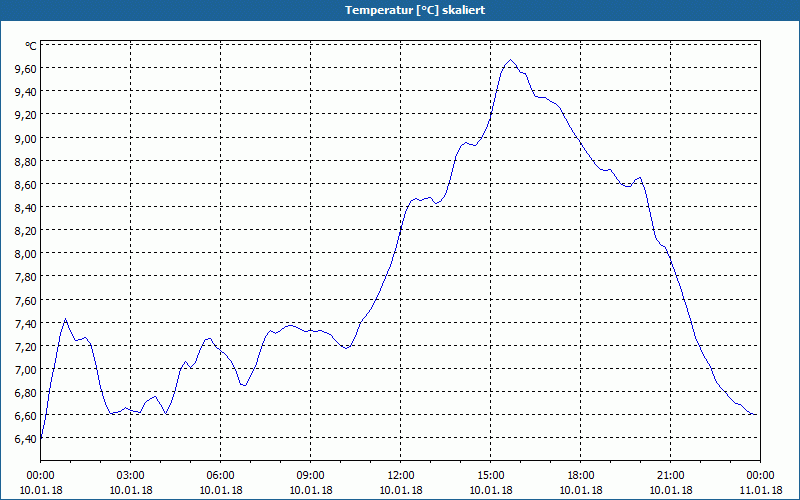Pick the 8,60 y-axis tick label
800x500 pixels.
coord(27,184)
